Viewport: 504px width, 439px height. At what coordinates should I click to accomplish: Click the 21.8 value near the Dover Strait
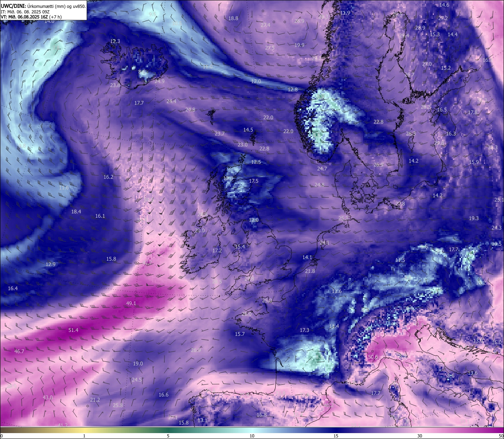310,271
